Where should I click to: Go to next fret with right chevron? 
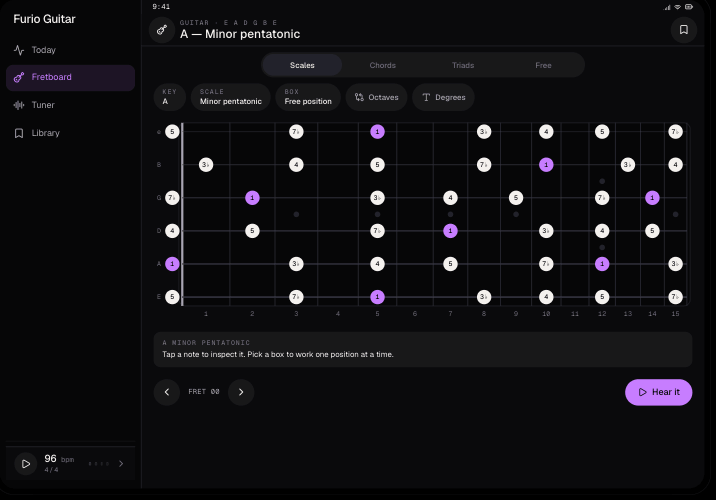tap(241, 392)
